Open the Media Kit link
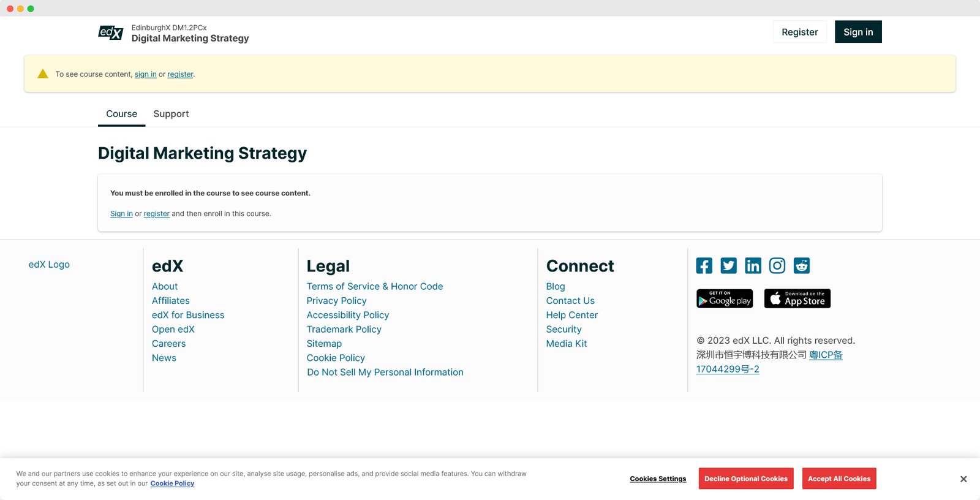Image resolution: width=980 pixels, height=500 pixels. tap(567, 344)
